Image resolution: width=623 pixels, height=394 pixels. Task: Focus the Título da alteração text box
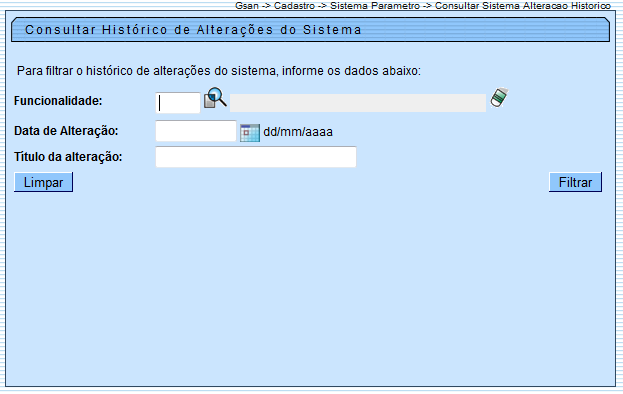256,157
